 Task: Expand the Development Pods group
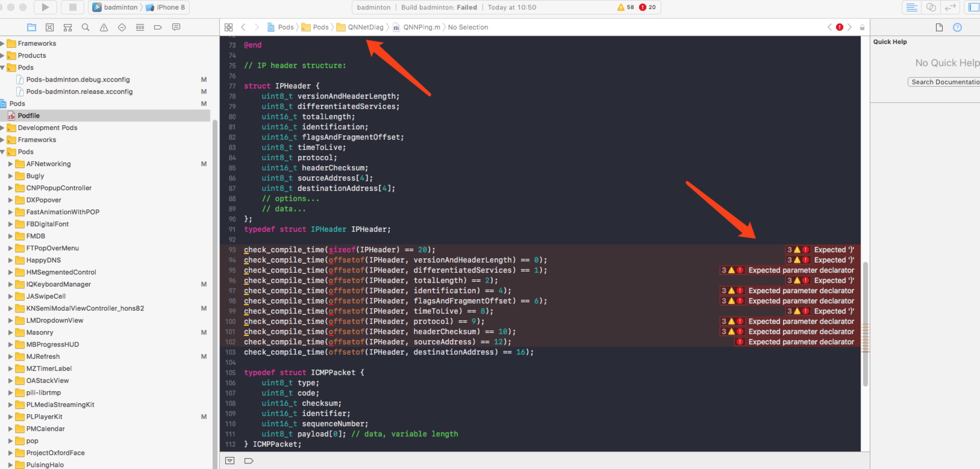3,128
